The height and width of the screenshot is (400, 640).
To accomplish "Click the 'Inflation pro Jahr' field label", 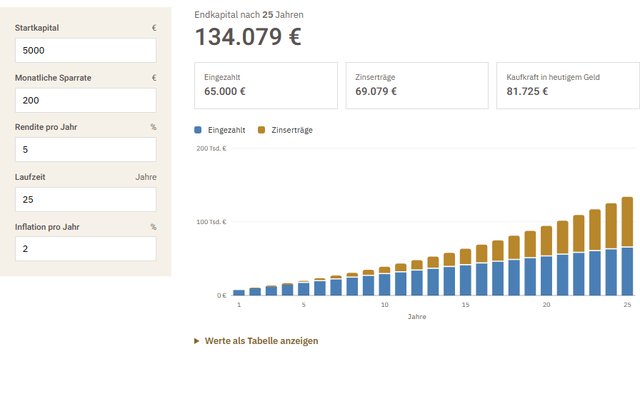I will (47, 227).
